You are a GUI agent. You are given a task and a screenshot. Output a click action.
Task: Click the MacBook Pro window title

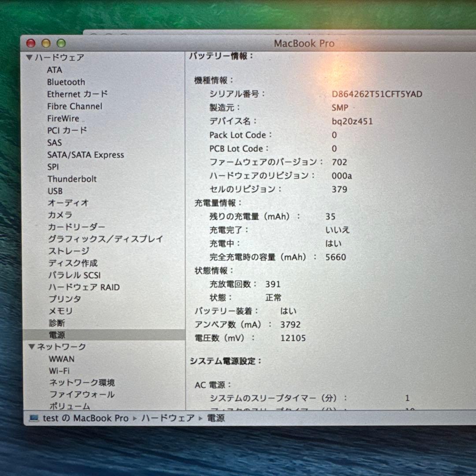[x=304, y=43]
